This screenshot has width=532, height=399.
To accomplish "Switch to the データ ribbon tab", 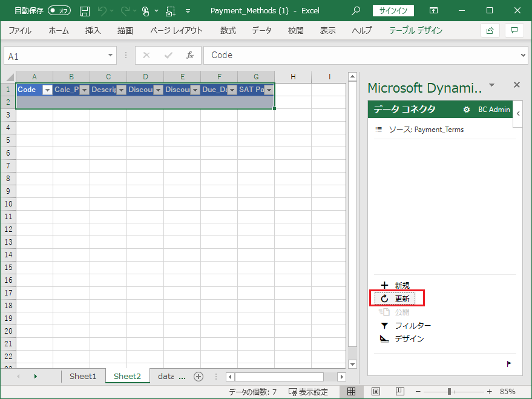I will pyautogui.click(x=261, y=30).
